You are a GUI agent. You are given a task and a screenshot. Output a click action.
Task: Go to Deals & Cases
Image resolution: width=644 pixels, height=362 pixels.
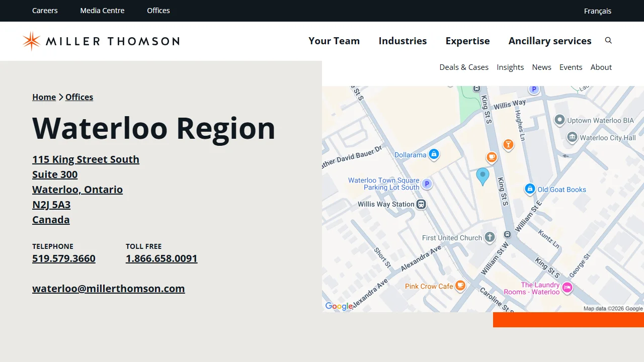pos(464,67)
